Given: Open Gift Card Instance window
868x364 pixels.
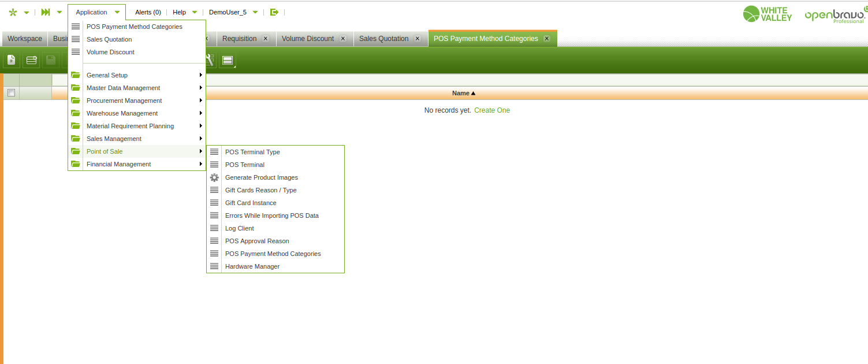Looking at the screenshot, I should (275, 203).
